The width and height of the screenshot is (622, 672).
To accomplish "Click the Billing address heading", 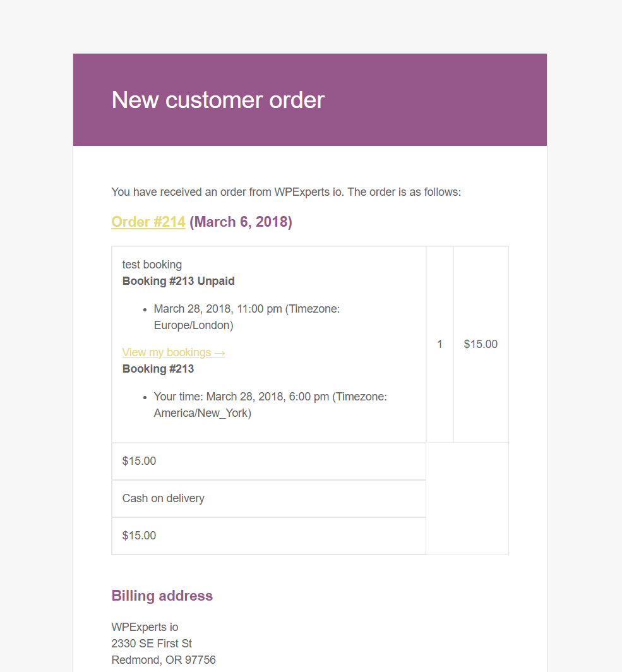I will [162, 596].
